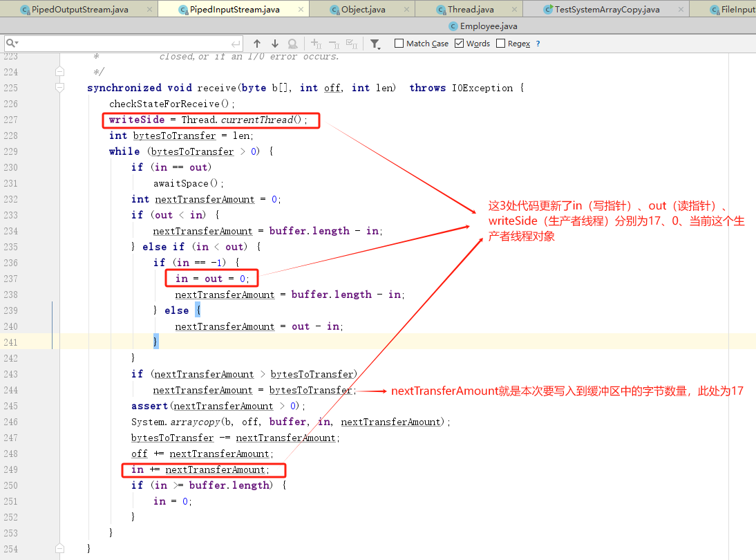Go to previous search occurrence (up arrow)

(257, 44)
